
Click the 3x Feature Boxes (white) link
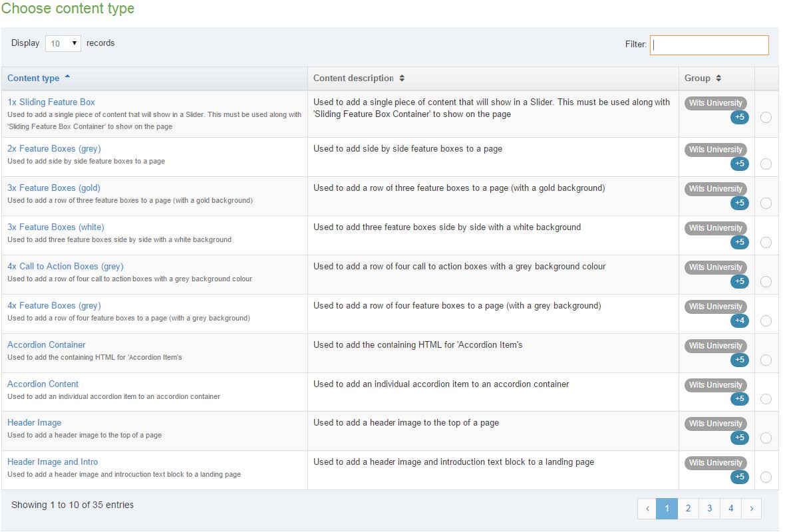point(55,227)
